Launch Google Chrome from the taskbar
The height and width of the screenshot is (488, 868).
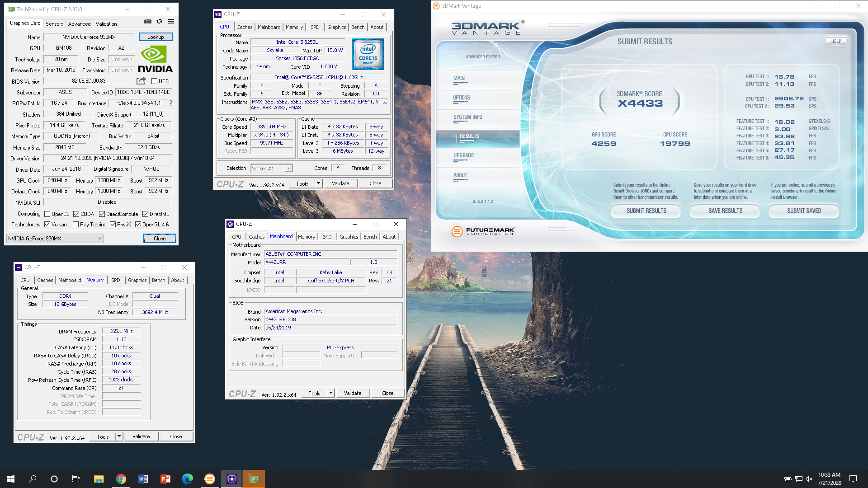121,479
